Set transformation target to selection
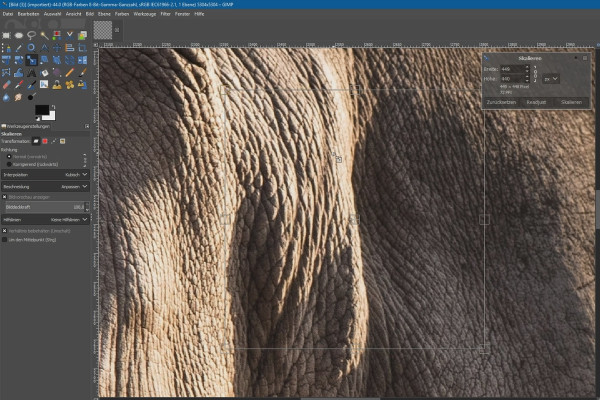Screen dimensions: 600x400 (45, 141)
